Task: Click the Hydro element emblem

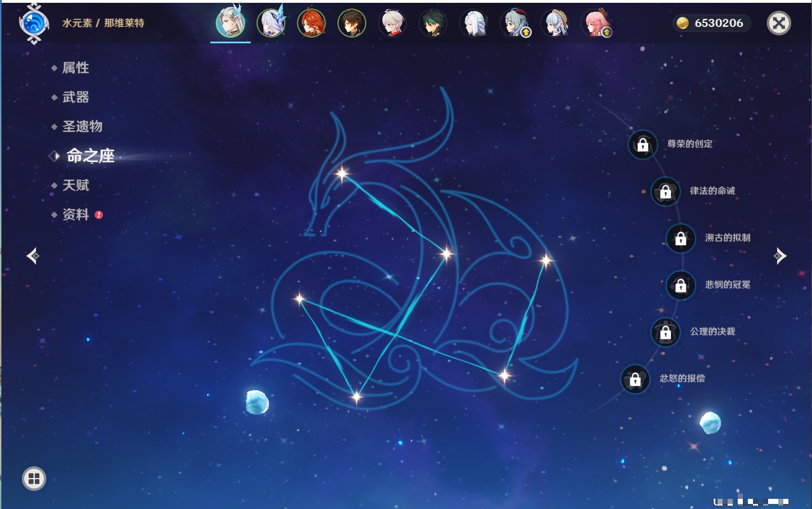Action: coord(34,24)
